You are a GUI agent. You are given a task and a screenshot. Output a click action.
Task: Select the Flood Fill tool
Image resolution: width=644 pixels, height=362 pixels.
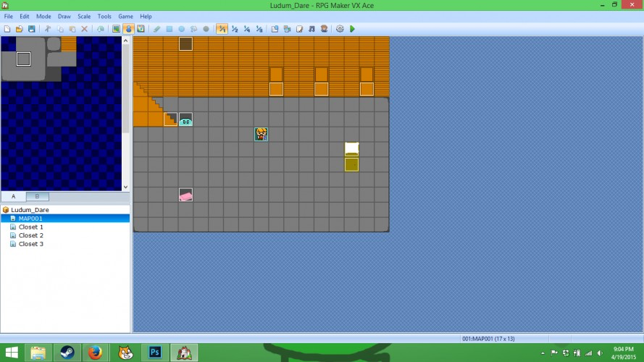pyautogui.click(x=194, y=29)
